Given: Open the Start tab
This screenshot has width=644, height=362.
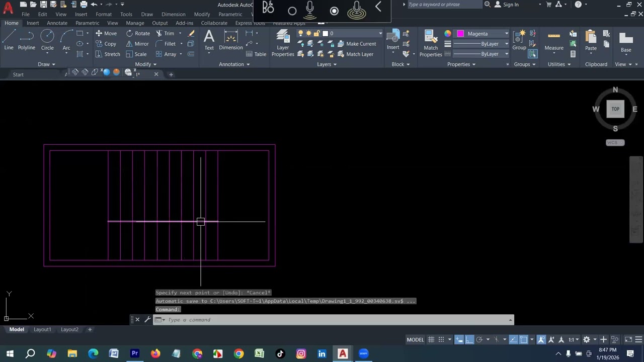Looking at the screenshot, I should 18,74.
